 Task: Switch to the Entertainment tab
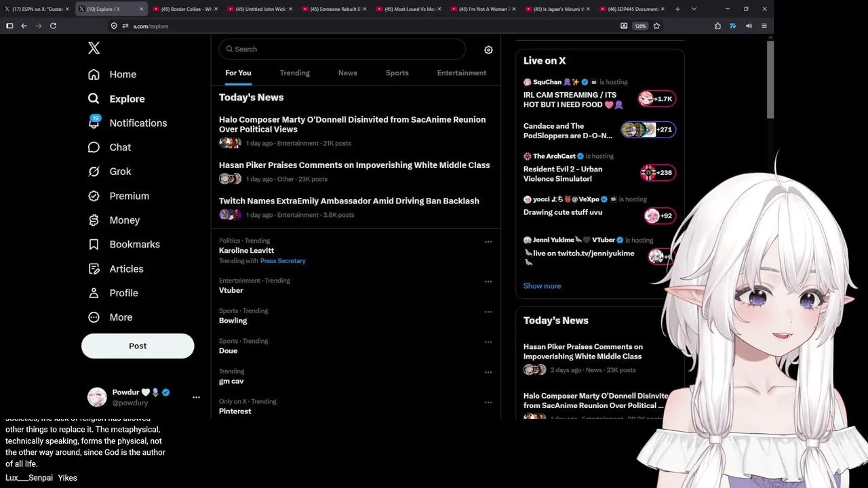[x=462, y=73]
